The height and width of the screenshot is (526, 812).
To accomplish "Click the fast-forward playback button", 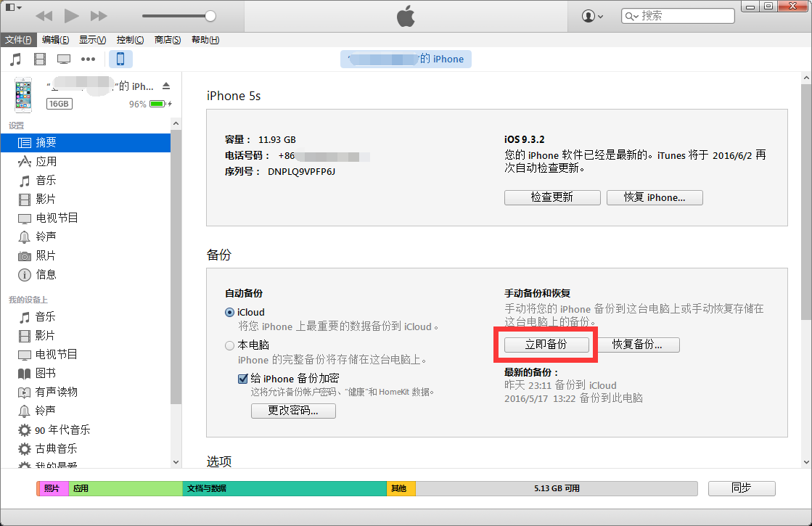I will click(x=99, y=16).
